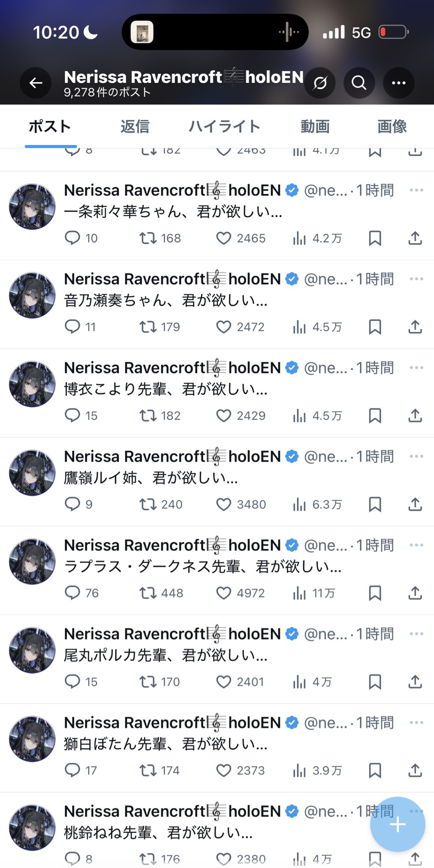Screen dimensions: 434x868
Task: Open more options on 獅白ぼたん先輩 post
Action: click(x=416, y=723)
